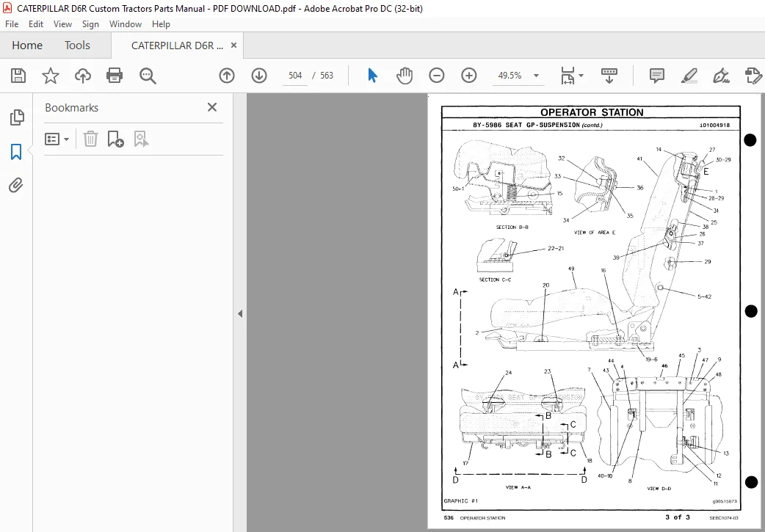Click the GRAPHIC #1 caption
This screenshot has height=532, width=765.
(x=460, y=500)
